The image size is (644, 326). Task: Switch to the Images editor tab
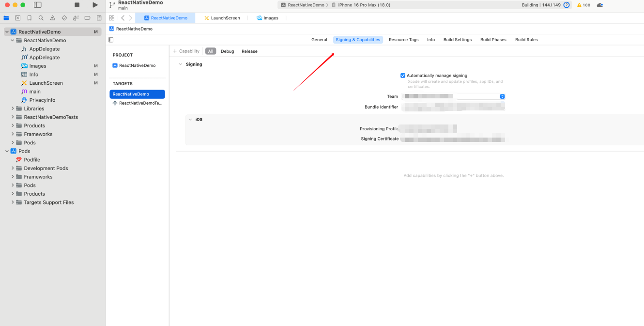[267, 18]
